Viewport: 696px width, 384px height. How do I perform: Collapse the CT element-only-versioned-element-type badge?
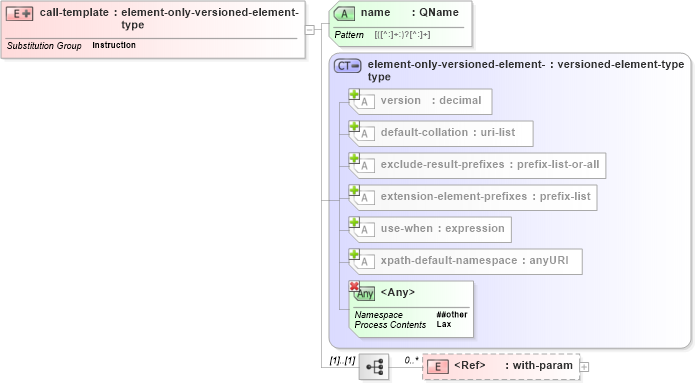pos(348,66)
